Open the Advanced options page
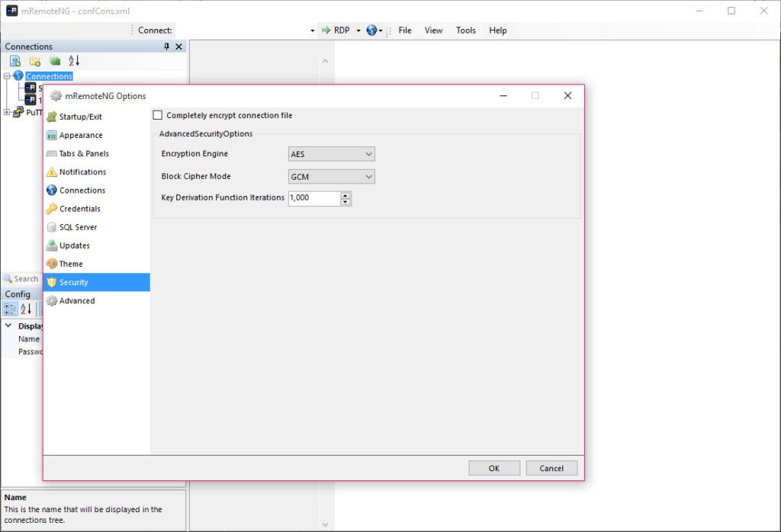This screenshot has height=532, width=781. [x=97, y=301]
